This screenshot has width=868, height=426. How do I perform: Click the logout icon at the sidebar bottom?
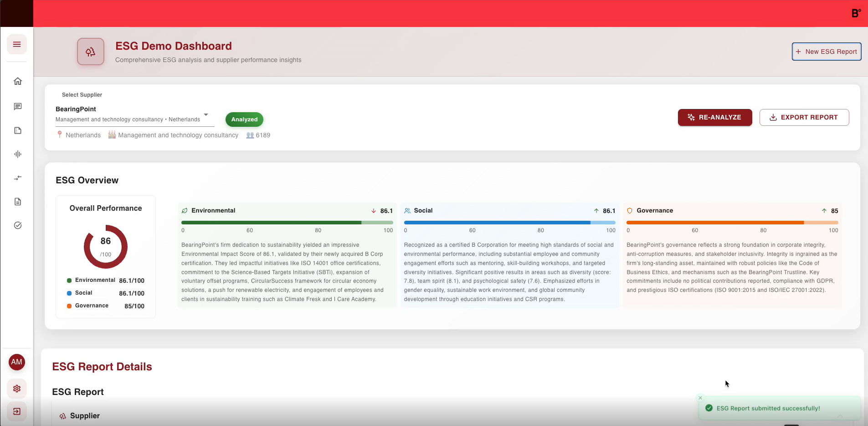[17, 411]
